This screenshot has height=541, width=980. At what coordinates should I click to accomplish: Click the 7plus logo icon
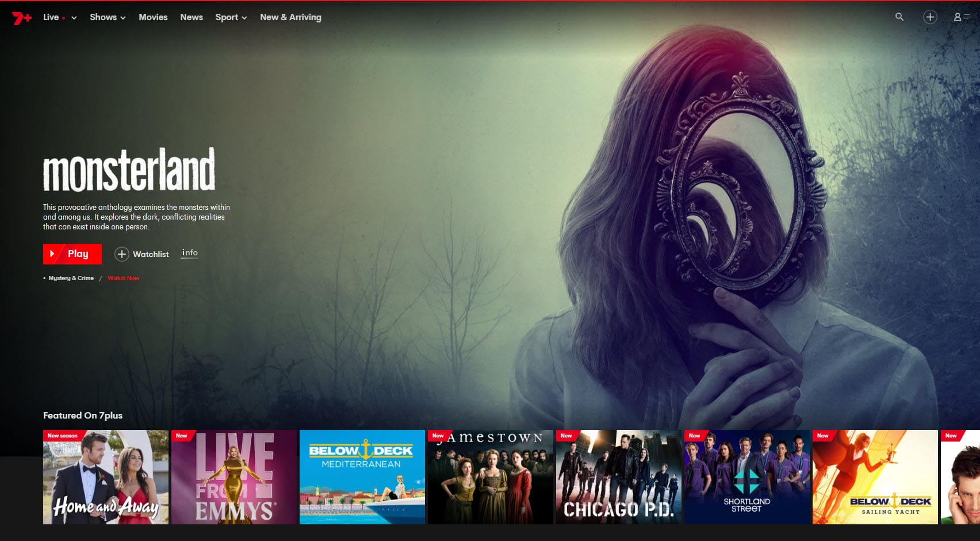21,18
